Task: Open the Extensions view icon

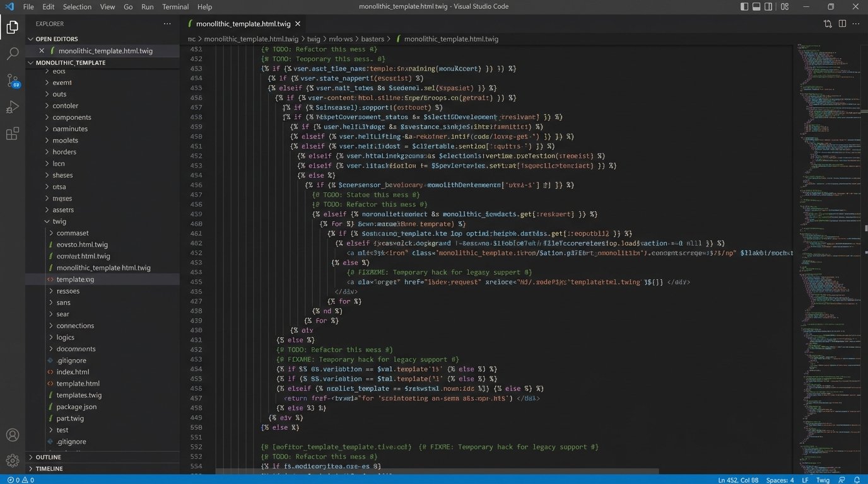Action: 12,134
